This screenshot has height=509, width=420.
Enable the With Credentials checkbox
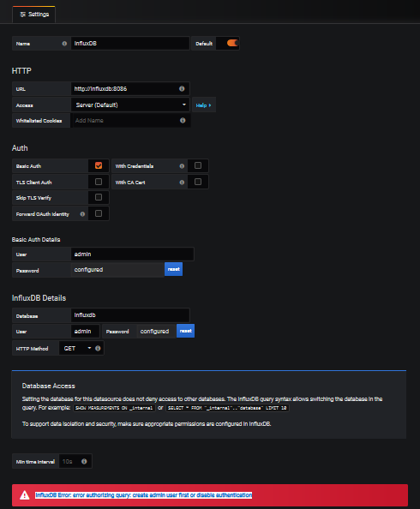pos(198,165)
